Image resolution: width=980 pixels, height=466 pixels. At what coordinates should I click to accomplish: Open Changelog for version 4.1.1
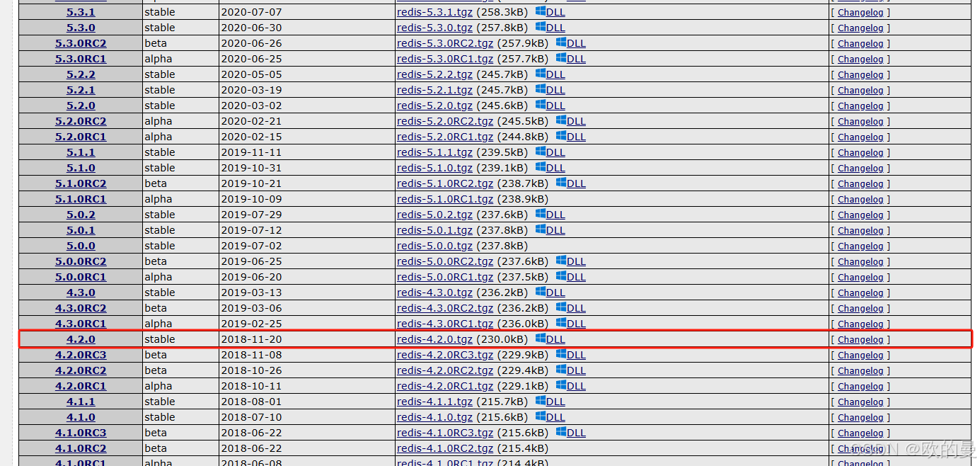coord(860,402)
